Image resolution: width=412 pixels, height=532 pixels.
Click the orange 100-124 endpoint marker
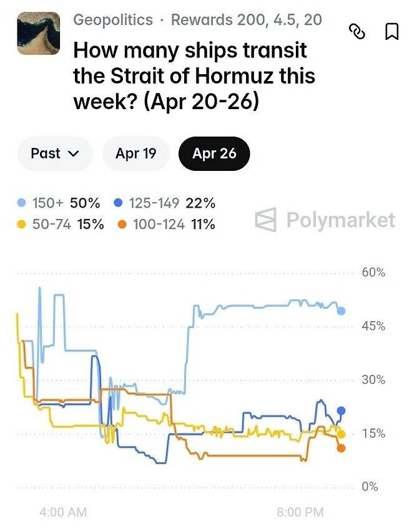pyautogui.click(x=341, y=448)
